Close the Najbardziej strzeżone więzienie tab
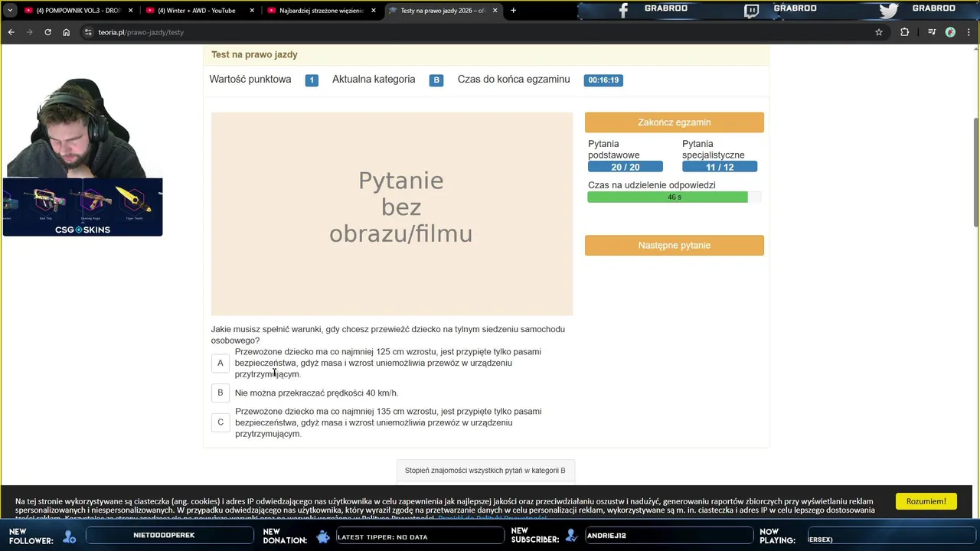This screenshot has height=551, width=980. [374, 11]
